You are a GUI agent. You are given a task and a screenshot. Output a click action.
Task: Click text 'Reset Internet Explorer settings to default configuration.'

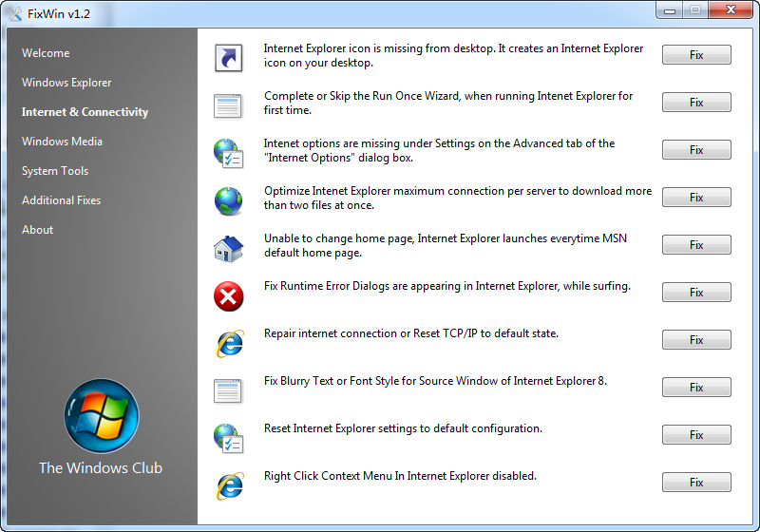[403, 428]
